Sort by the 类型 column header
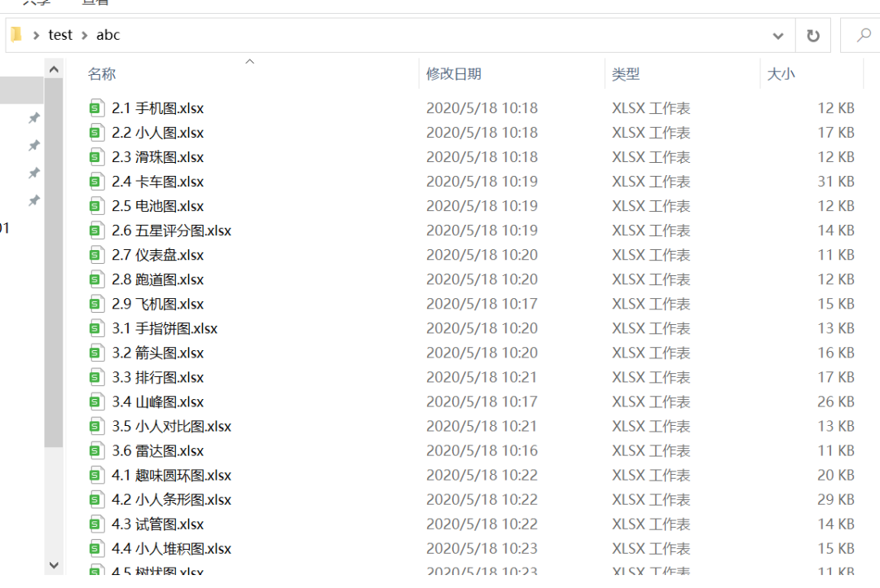880x588 pixels. (x=626, y=73)
